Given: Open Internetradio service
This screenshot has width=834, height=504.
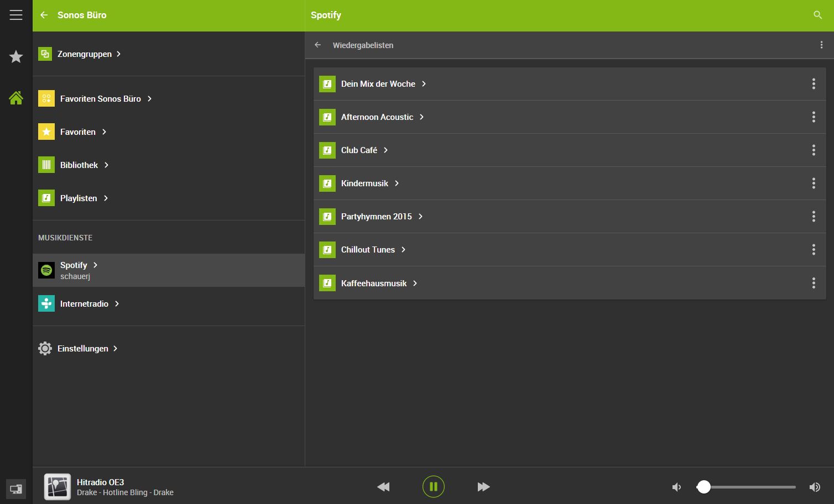Looking at the screenshot, I should point(169,303).
